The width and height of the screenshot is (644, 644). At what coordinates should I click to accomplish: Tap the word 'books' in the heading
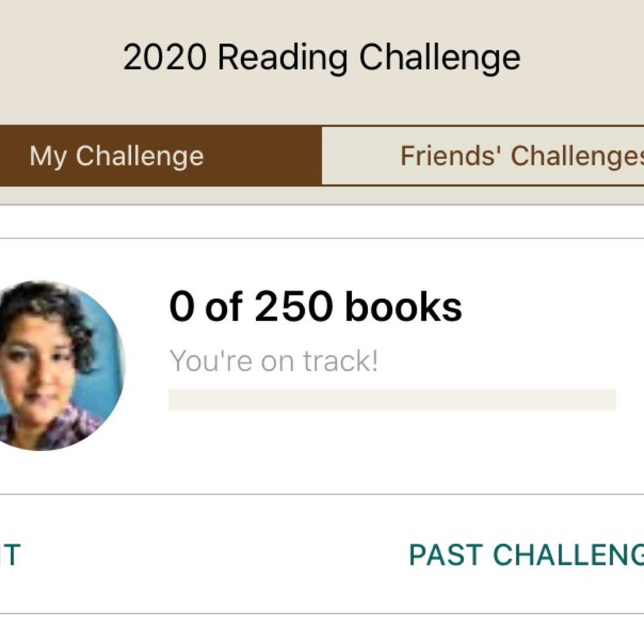(403, 306)
